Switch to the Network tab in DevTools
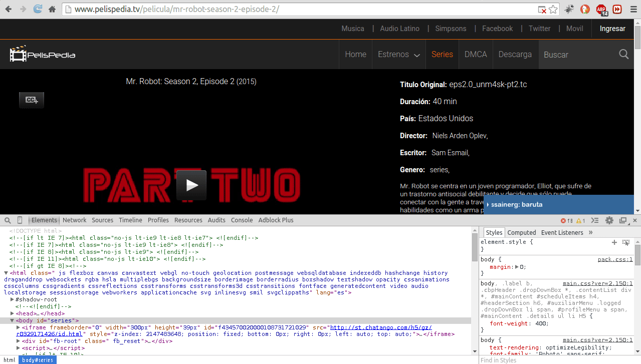Viewport: 641px width, 364px height. click(x=74, y=220)
